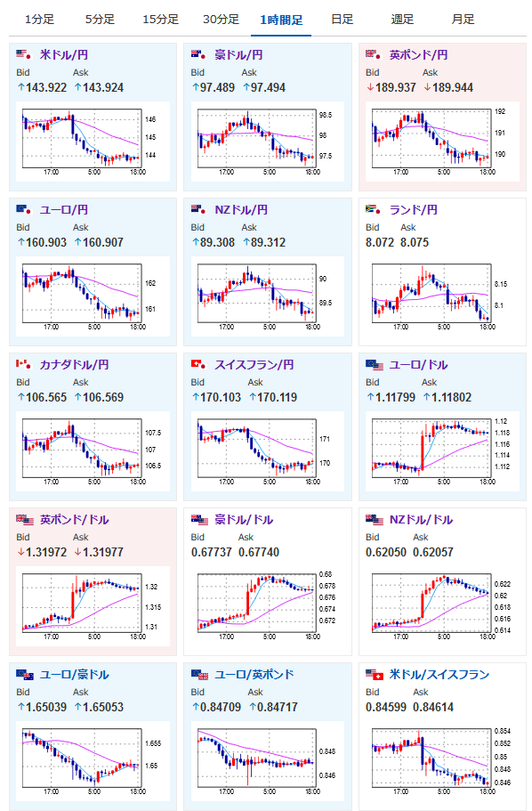The height and width of the screenshot is (811, 532).
Task: Open the ユーロ/英ポンド pair link
Action: [x=254, y=675]
